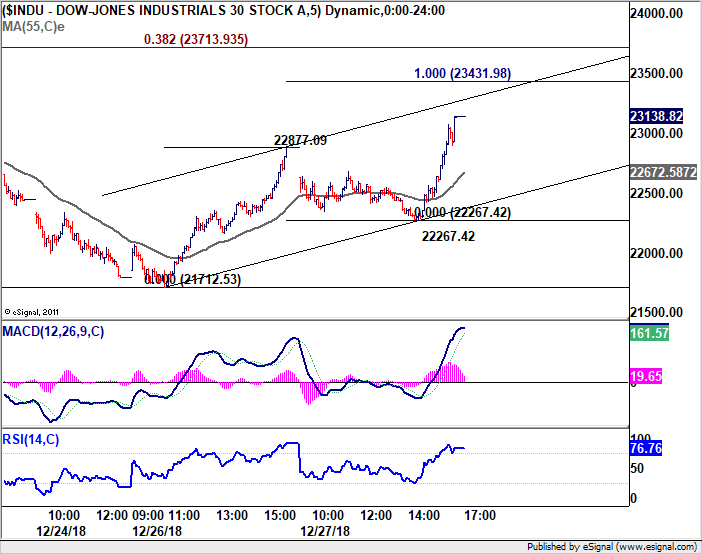Click the moving average value tag 22672.5872

(663, 172)
